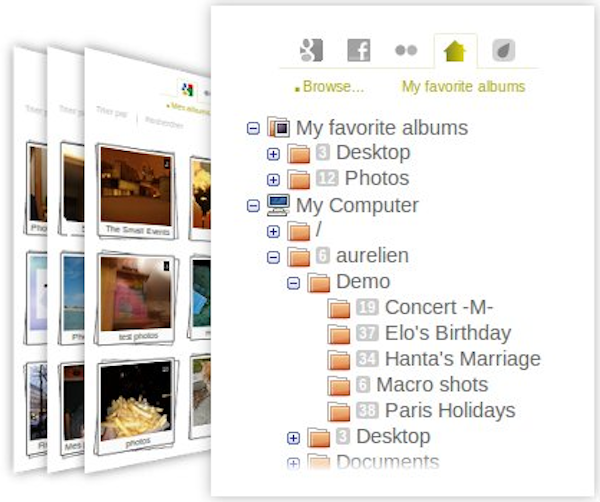600x502 pixels.
Task: Collapse the Demo folder node
Action: 293,283
